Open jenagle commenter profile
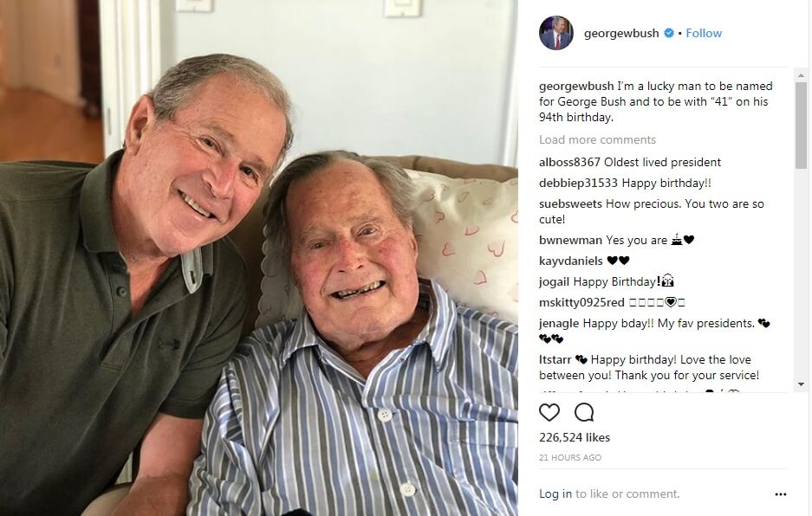 click(559, 324)
